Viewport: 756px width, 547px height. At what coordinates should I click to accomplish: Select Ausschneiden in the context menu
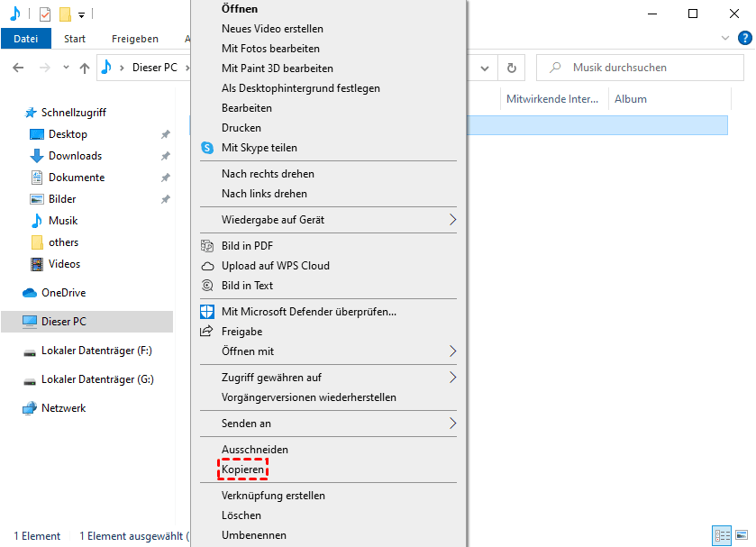(255, 450)
